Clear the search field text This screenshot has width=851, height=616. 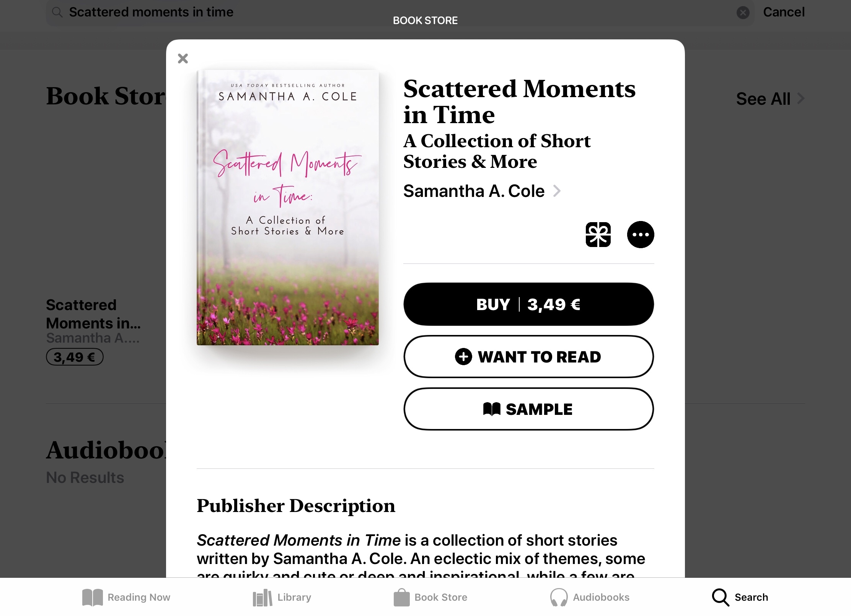743,13
